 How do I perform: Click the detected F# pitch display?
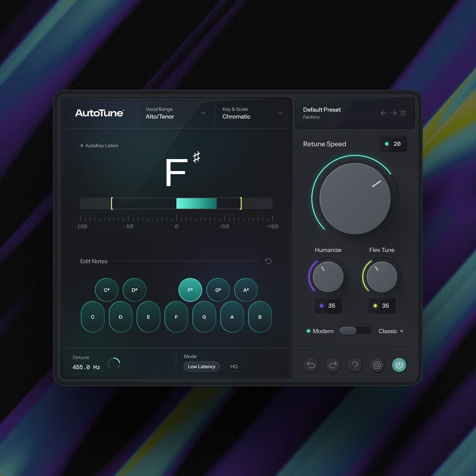pos(183,169)
